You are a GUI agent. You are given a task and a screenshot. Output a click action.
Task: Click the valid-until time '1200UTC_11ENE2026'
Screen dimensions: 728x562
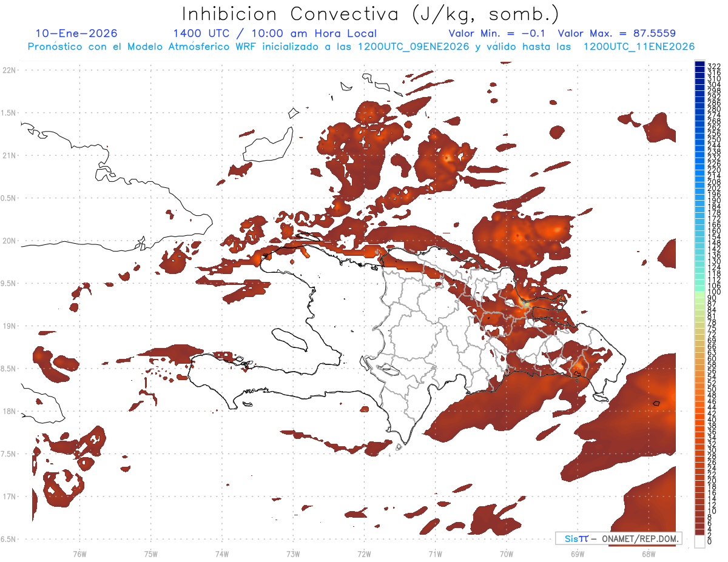[639, 47]
